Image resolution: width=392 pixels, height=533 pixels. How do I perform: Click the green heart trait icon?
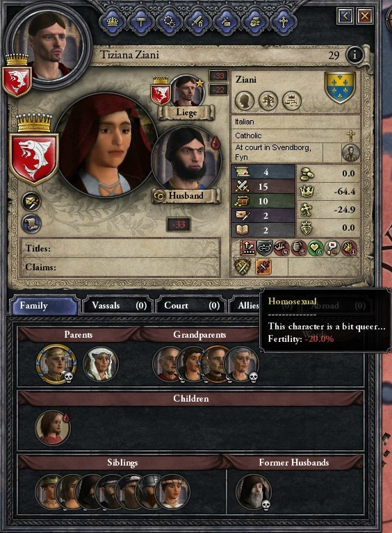315,248
